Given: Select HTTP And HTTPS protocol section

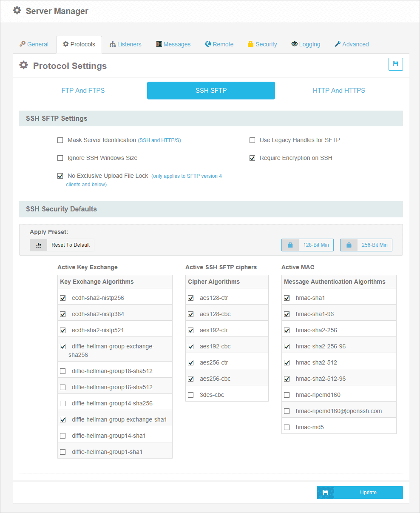Looking at the screenshot, I should (x=339, y=91).
